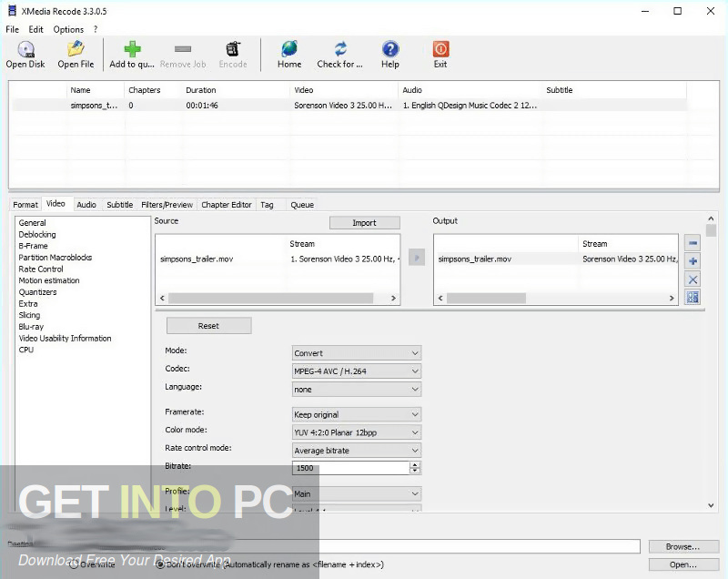
Task: Open the Help question mark icon
Action: (390, 49)
